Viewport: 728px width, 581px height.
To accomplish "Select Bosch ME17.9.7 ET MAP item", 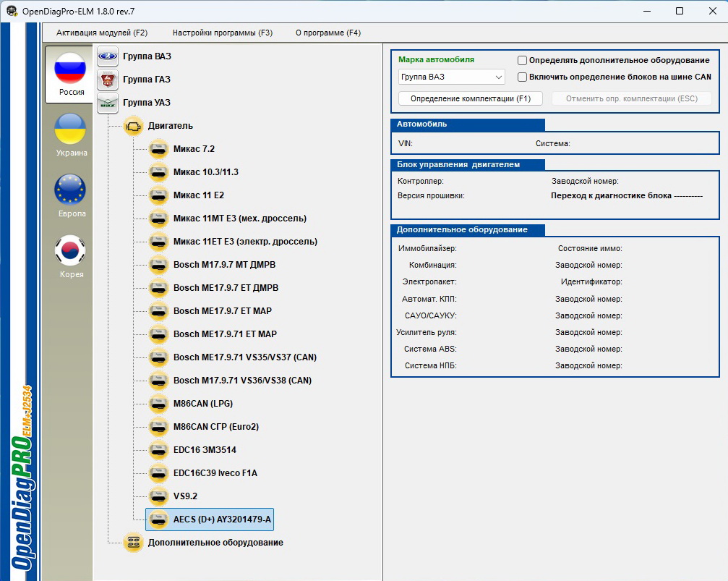I will click(x=222, y=311).
